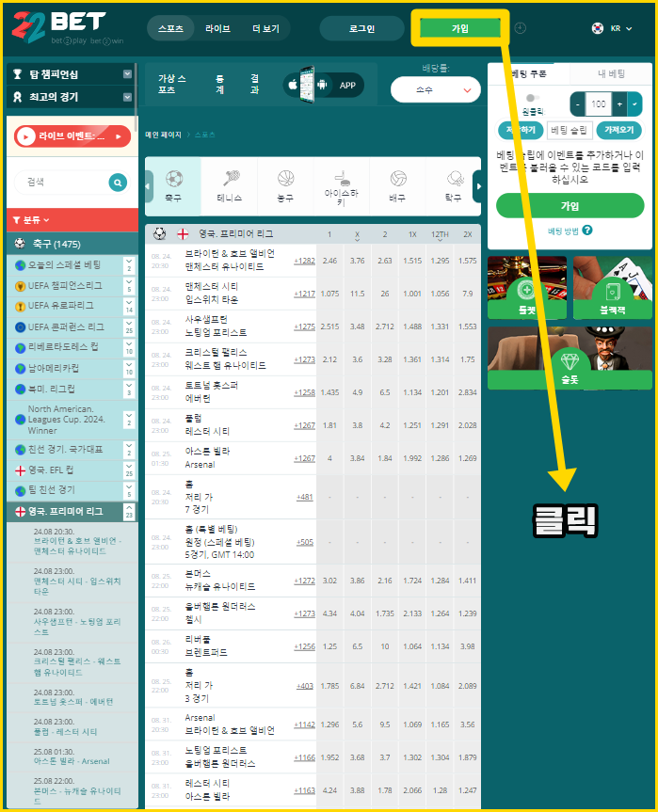Viewport: 658px width, 812px height.
Task: Click the 가져오기 load button
Action: point(619,130)
